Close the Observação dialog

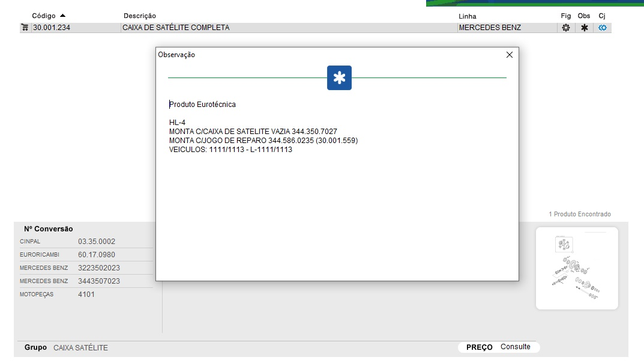click(510, 55)
